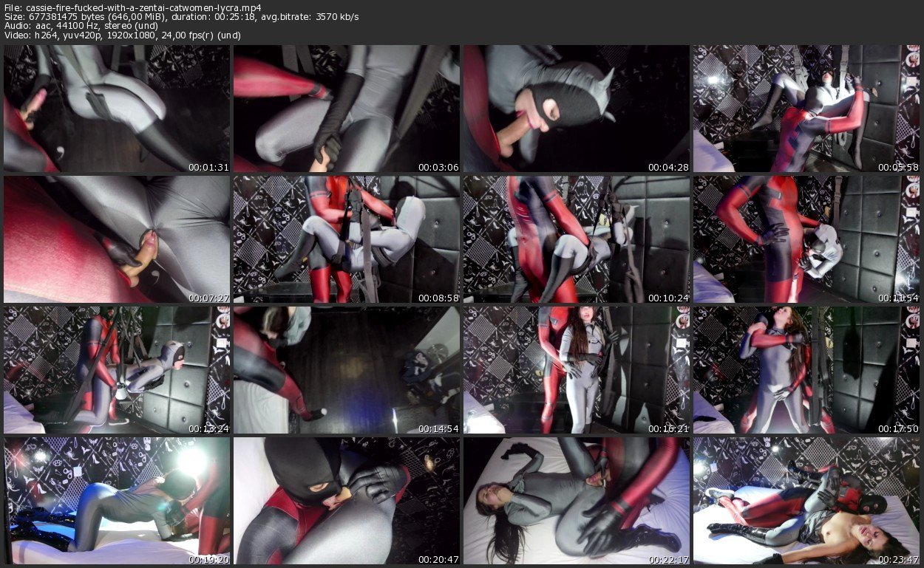Click the thumbnail stamped 00:22:17
Screen dimensions: 924x568
coord(577,501)
